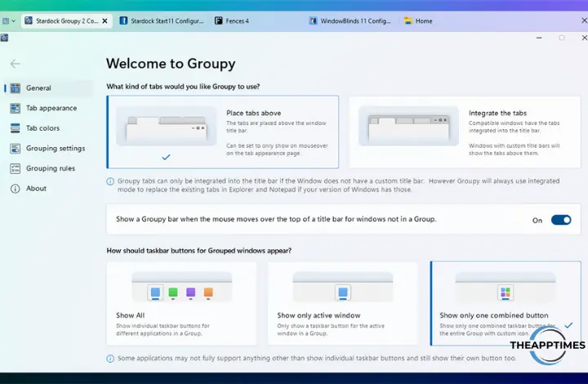588x384 pixels.
Task: Click the Stardock Start11 tab icon
Action: pyautogui.click(x=123, y=21)
